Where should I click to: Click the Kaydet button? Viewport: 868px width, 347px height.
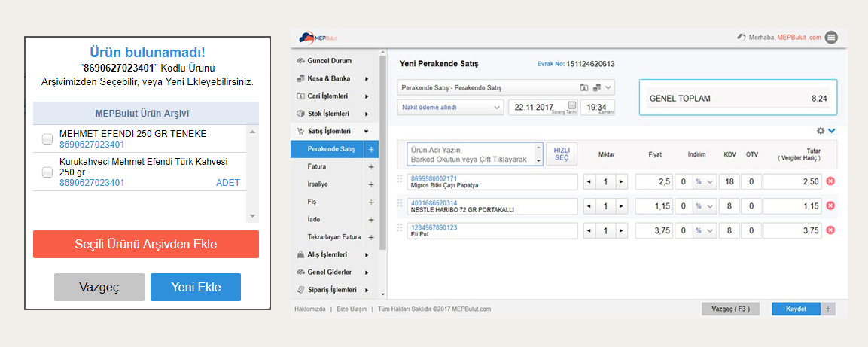(797, 309)
